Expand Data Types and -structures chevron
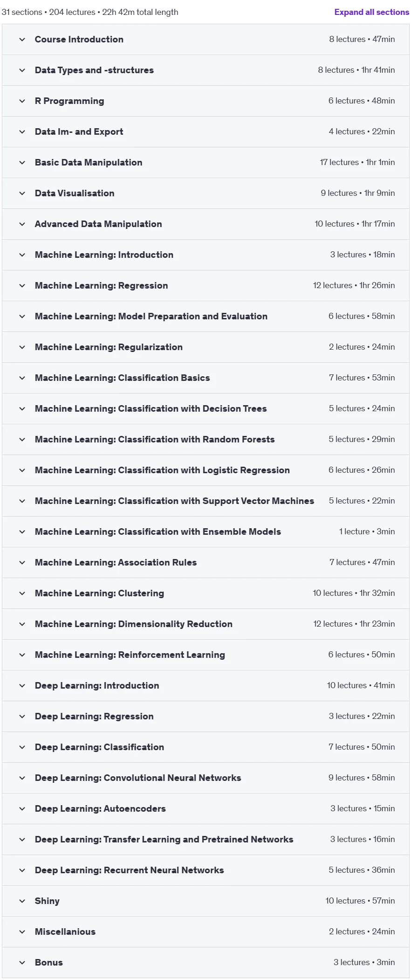This screenshot has height=980, width=411. coord(22,70)
